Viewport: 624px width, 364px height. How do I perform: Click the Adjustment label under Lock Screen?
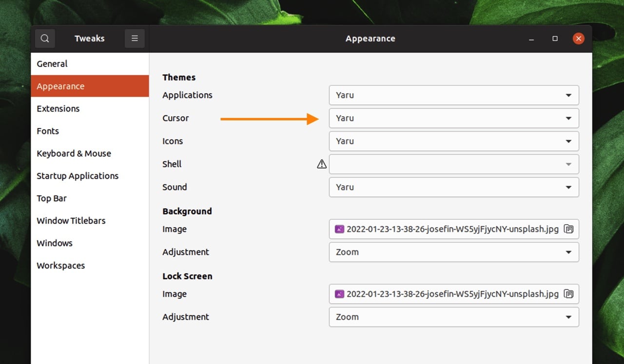coord(186,317)
